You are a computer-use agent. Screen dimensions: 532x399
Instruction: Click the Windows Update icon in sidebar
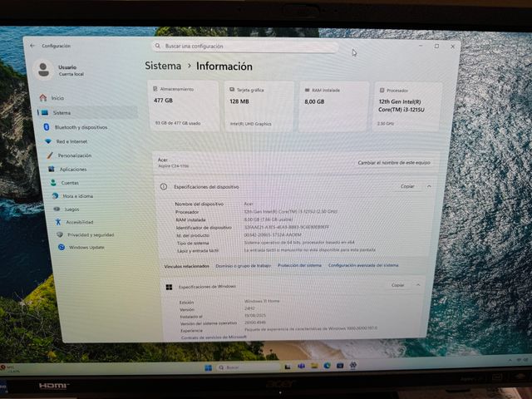(62, 247)
